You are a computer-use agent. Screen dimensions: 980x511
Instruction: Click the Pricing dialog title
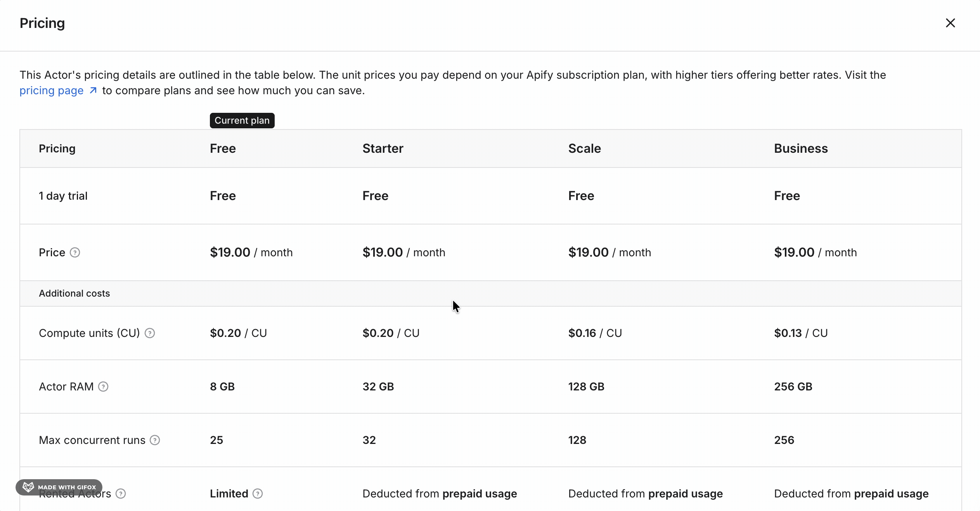click(x=42, y=23)
